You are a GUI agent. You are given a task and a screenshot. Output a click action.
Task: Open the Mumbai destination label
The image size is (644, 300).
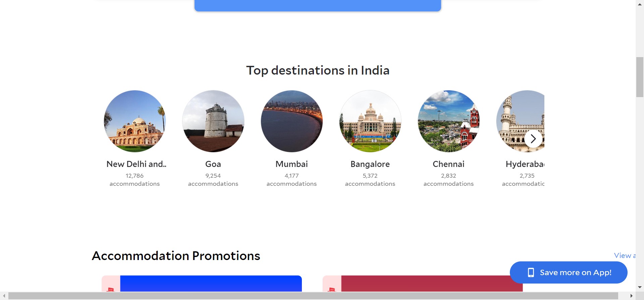point(292,164)
